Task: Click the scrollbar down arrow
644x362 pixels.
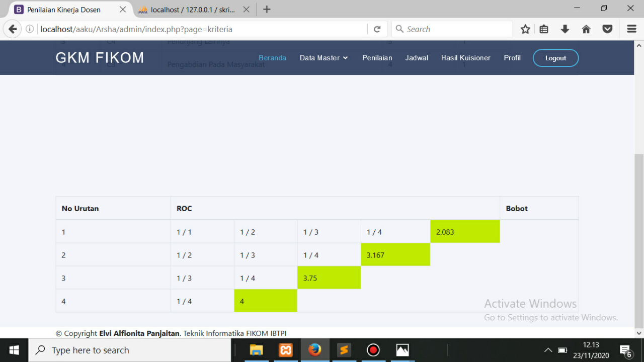Action: point(639,332)
